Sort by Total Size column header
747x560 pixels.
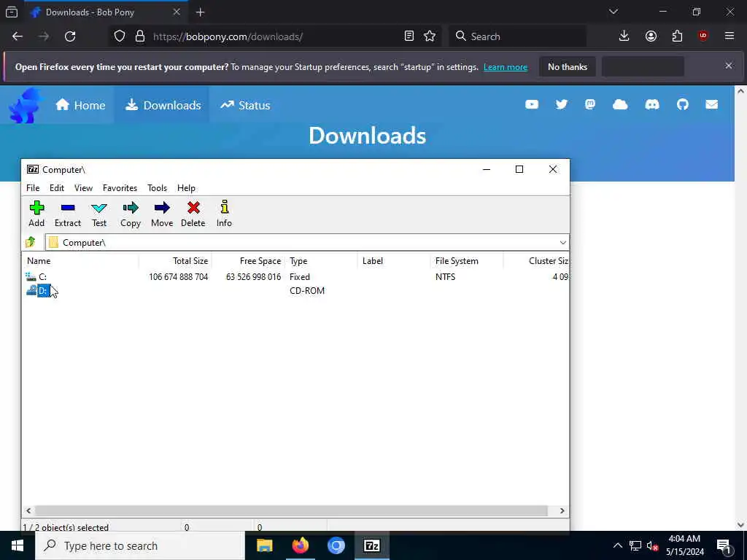click(x=175, y=261)
